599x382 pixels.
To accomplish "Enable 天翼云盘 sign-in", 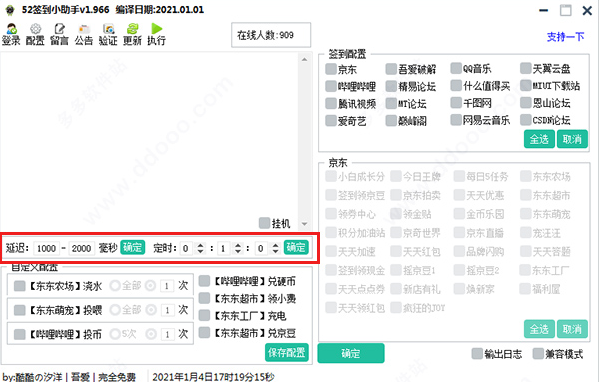I will 526,68.
